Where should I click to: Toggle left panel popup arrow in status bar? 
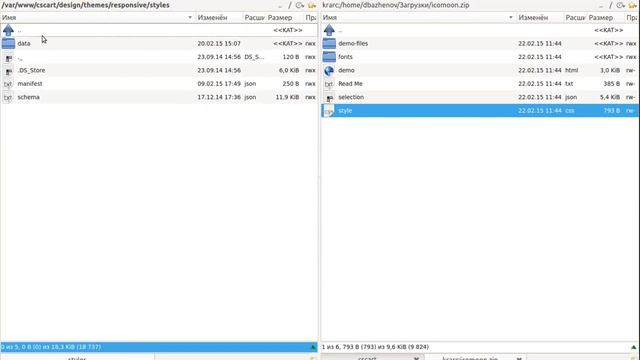[x=313, y=347]
